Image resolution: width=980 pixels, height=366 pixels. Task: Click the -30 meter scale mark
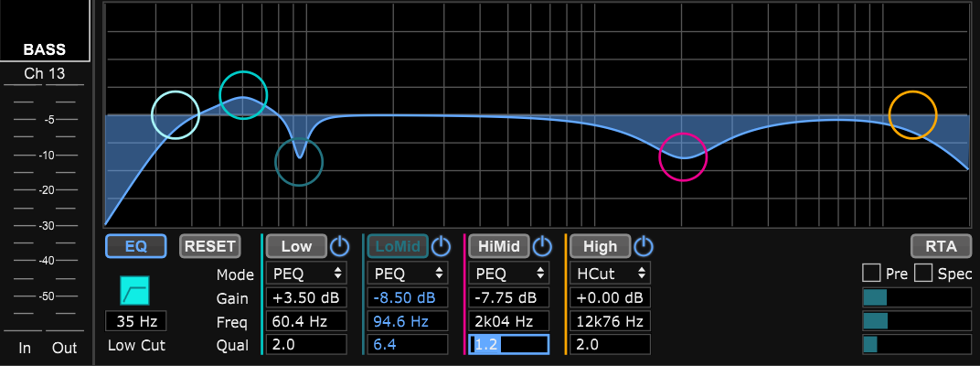pyautogui.click(x=48, y=226)
